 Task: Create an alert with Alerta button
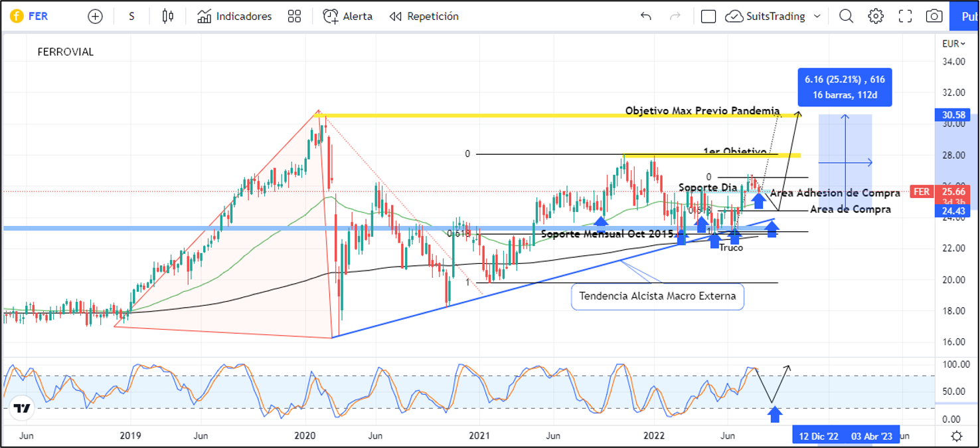coord(348,17)
